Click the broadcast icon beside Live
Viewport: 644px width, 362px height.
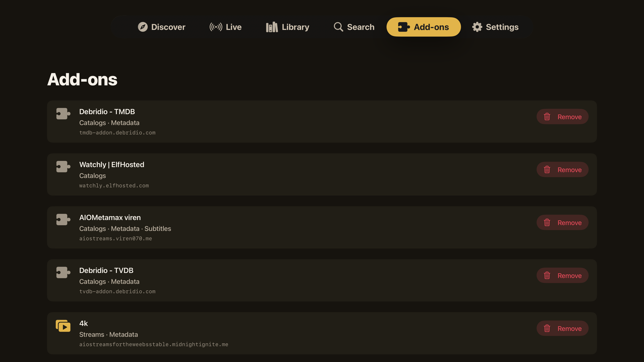[x=216, y=27]
